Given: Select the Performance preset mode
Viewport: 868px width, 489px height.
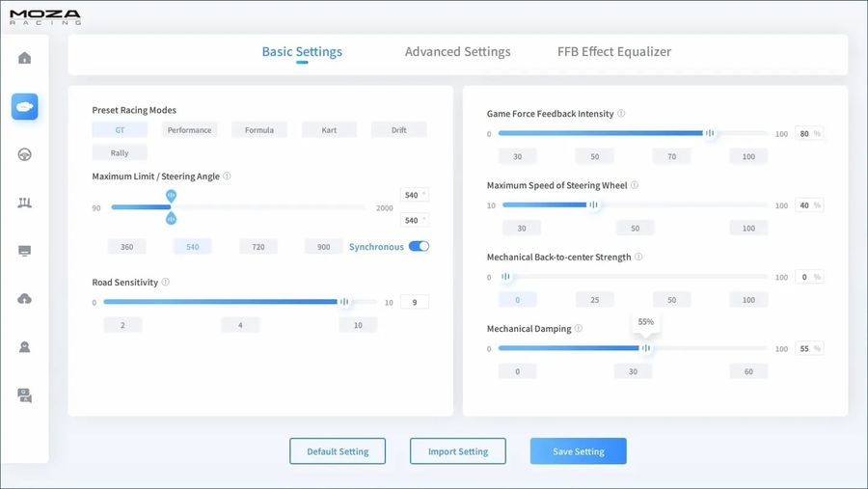Looking at the screenshot, I should point(189,130).
